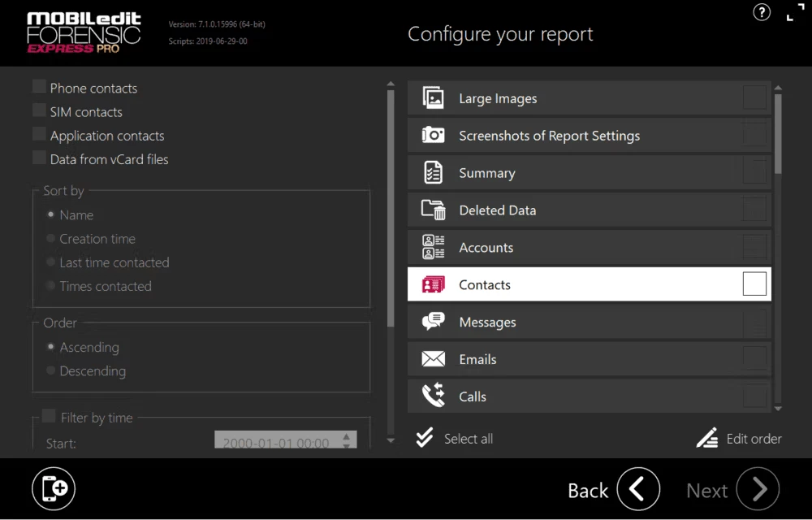Click the Start date stepper arrows

pos(347,441)
